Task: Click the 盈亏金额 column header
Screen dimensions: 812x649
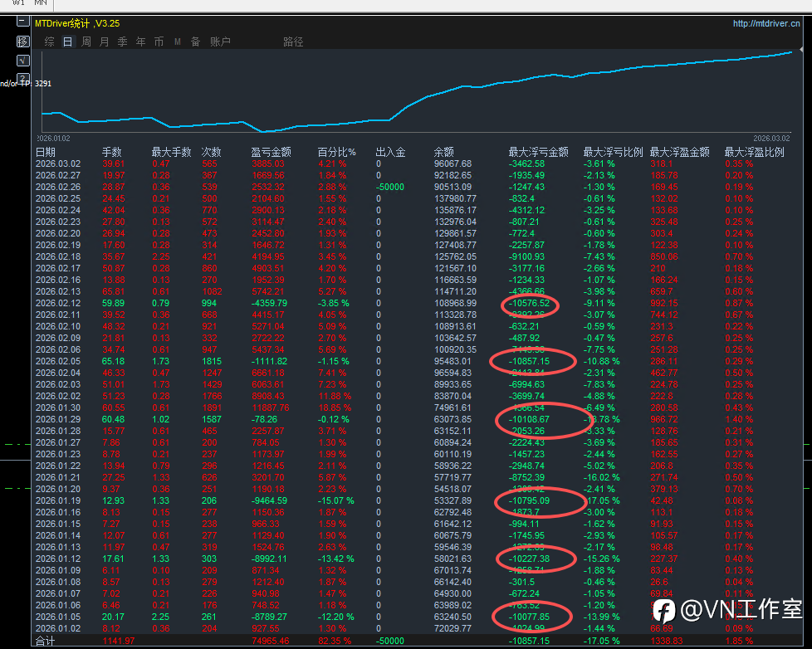Action: point(271,152)
